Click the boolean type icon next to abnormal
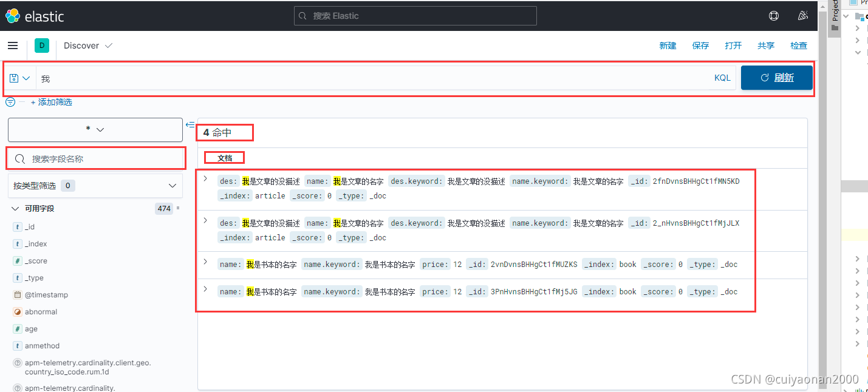 (x=18, y=312)
